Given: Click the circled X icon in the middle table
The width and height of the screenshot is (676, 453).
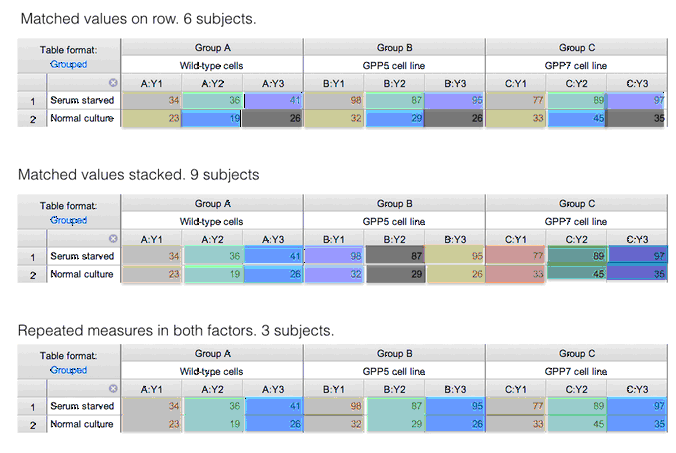Looking at the screenshot, I should coord(112,239).
